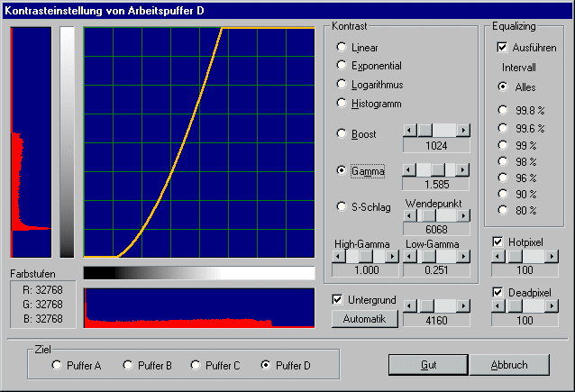Choose the Exponential contrast mode

coord(342,66)
